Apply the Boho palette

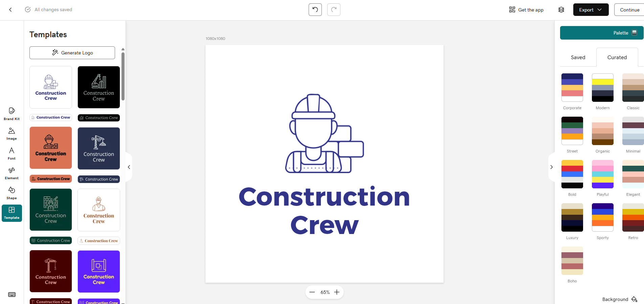[572, 261]
